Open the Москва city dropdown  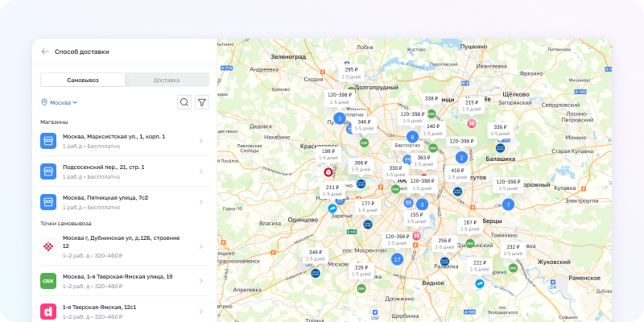(59, 102)
